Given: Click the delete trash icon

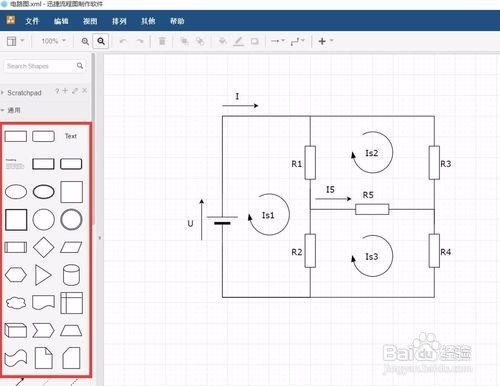Looking at the screenshot, I should (x=162, y=41).
